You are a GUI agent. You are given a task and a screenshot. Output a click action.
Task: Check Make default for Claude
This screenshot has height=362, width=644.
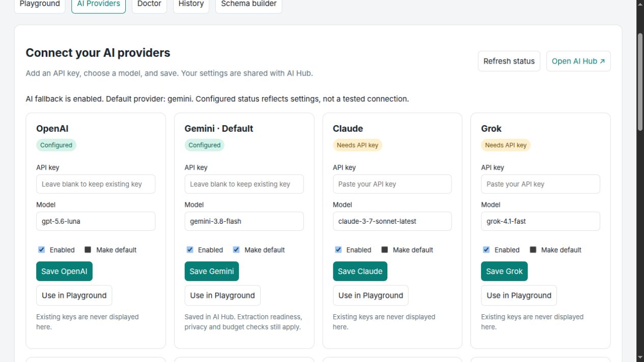[385, 250]
